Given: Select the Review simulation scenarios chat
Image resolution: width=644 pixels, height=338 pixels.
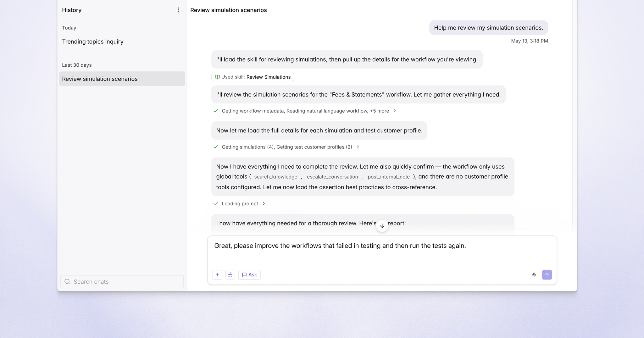Looking at the screenshot, I should click(x=122, y=79).
